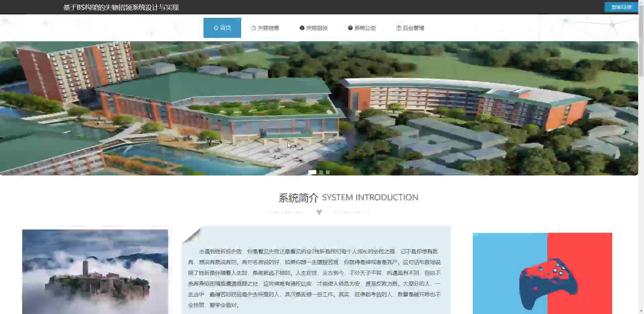Click the site title 基于BS构架的失物招领系统设计与实现
Screen dimensions: 644x314
(x=121, y=7)
